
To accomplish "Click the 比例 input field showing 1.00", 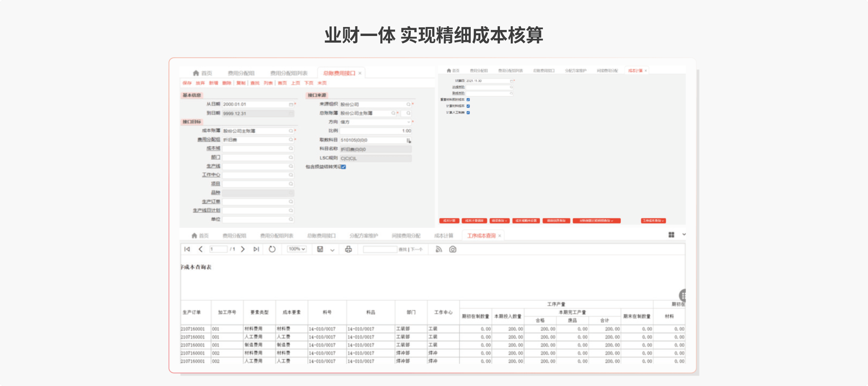I will 376,131.
